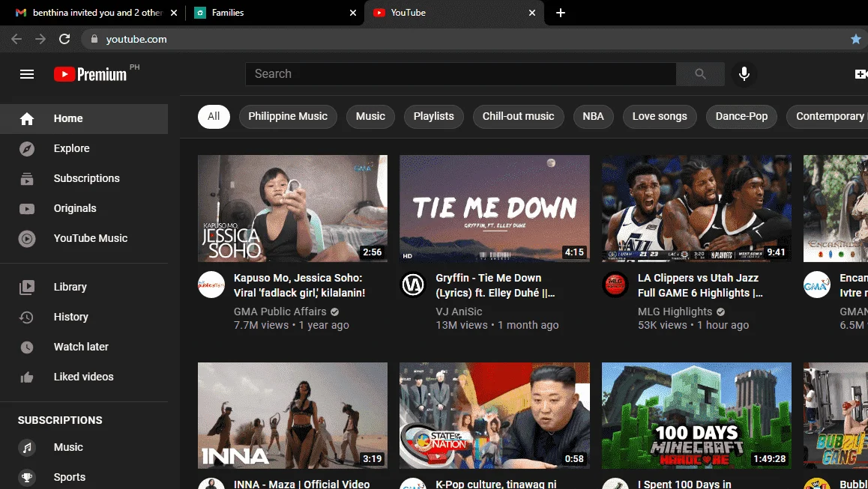Click the "I Spent 100 Days in" title
The height and width of the screenshot is (489, 868).
click(x=684, y=484)
